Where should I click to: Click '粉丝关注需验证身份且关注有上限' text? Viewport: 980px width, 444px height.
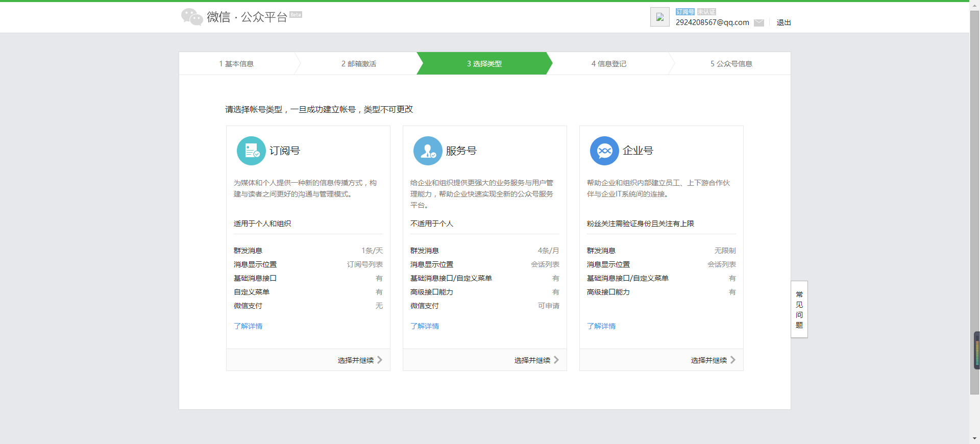[x=641, y=224]
